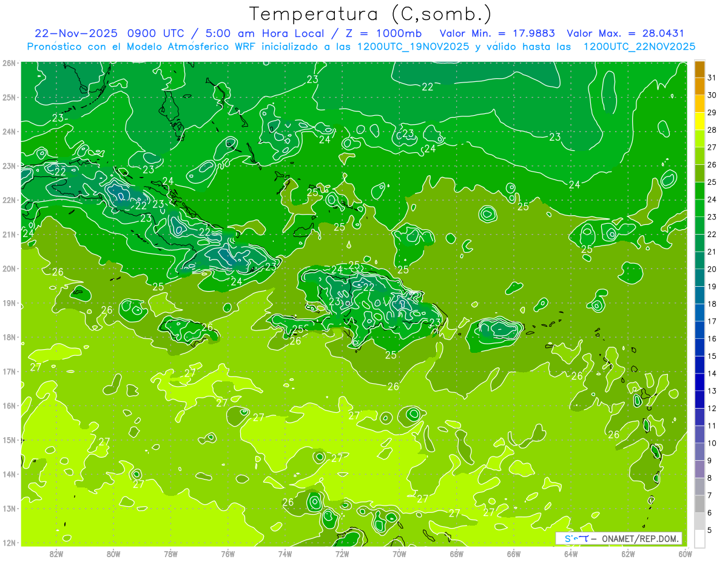Click the 68W longitude label
The width and height of the screenshot is (728, 562).
(x=457, y=554)
